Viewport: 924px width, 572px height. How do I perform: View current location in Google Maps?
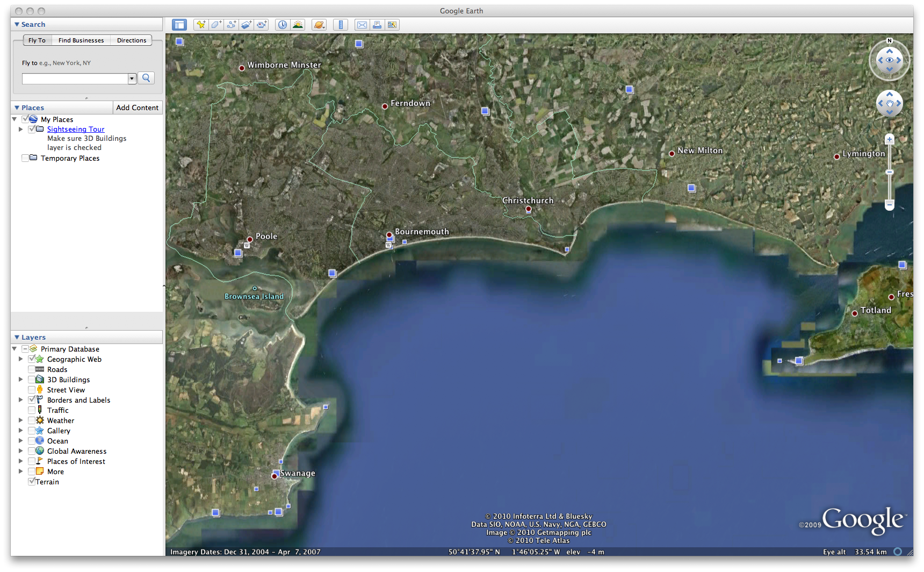point(392,25)
